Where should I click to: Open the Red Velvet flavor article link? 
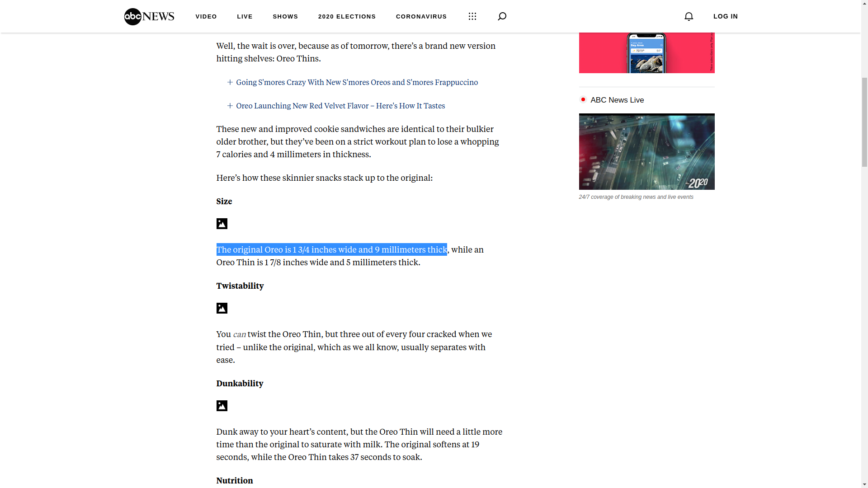click(x=340, y=106)
